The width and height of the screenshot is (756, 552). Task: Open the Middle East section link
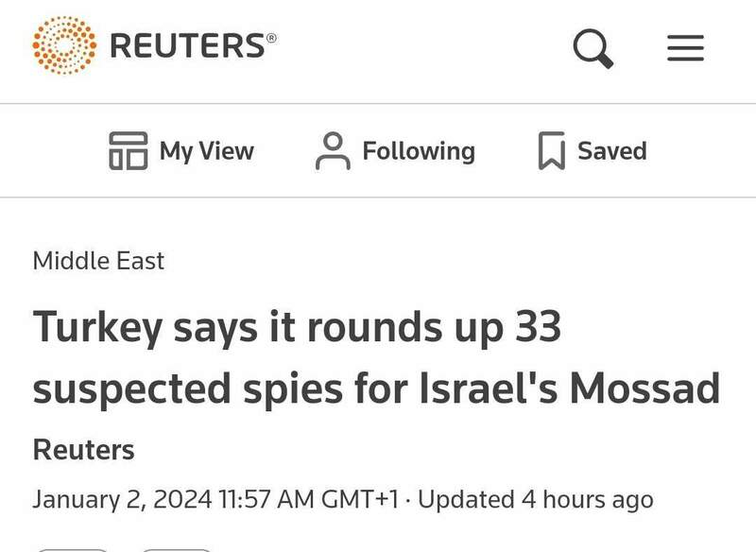click(x=98, y=261)
